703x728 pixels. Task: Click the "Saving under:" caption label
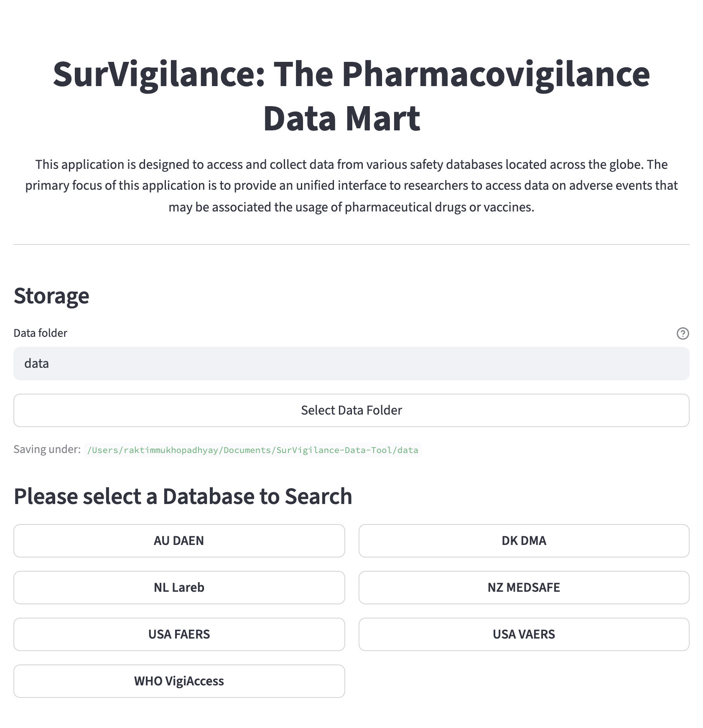point(47,449)
